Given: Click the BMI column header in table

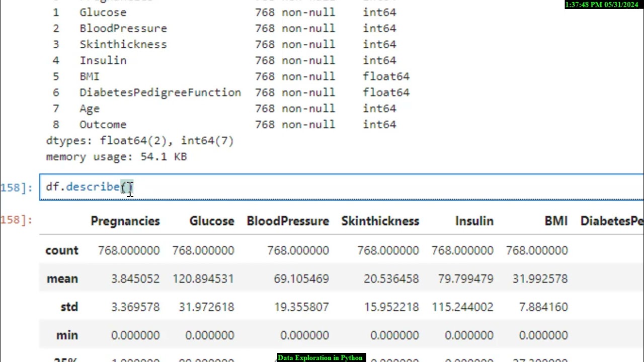Looking at the screenshot, I should pos(556,221).
